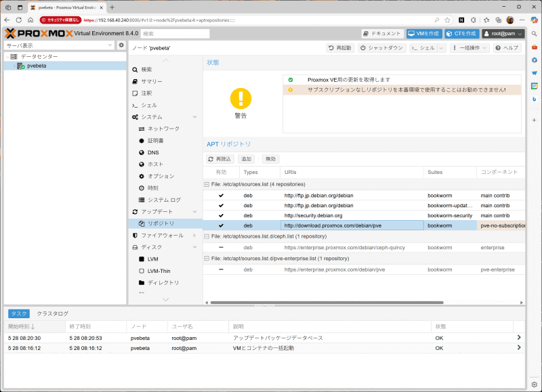
Task: Toggle the pve-no-subscription repository enabled state
Action: pos(222,225)
